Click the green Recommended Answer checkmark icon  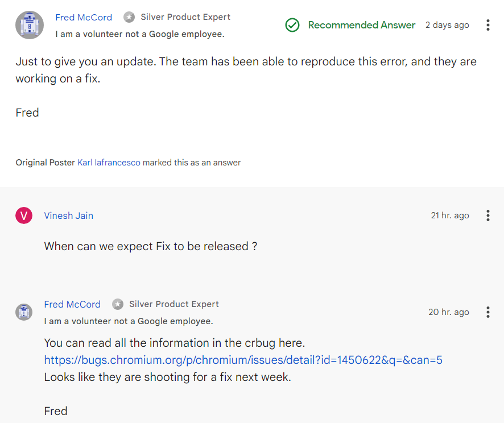pyautogui.click(x=292, y=25)
